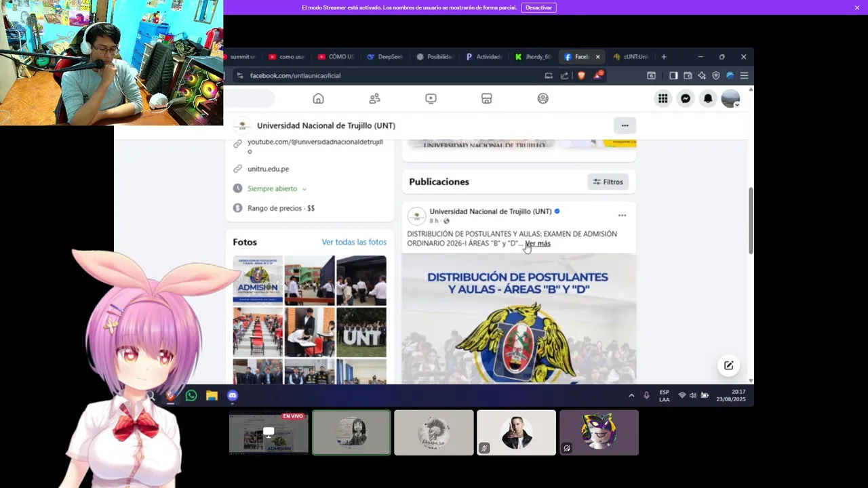Open Facebook notifications bell
Image resolution: width=868 pixels, height=488 pixels.
click(x=708, y=99)
